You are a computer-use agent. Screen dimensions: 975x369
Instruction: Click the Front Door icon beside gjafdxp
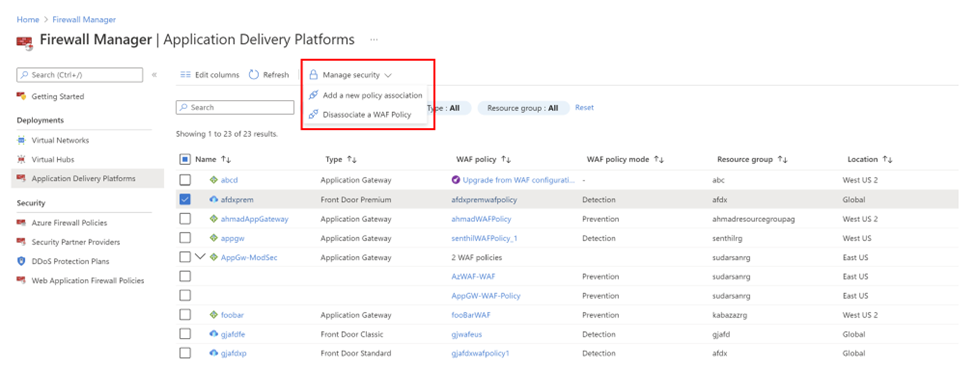[214, 353]
